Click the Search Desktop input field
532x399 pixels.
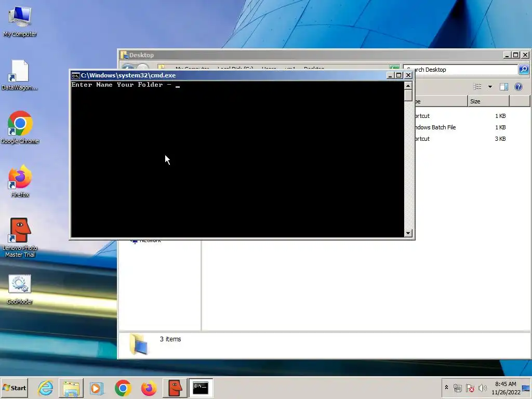pos(460,70)
